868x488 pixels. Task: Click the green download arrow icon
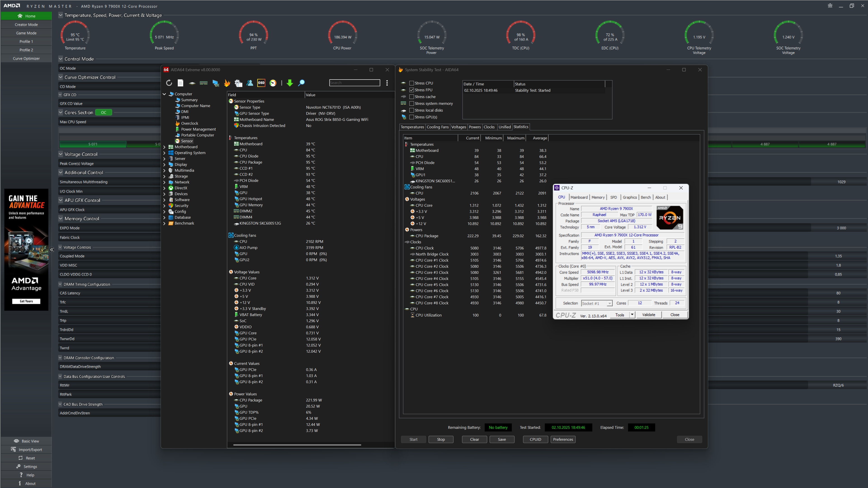pyautogui.click(x=290, y=83)
